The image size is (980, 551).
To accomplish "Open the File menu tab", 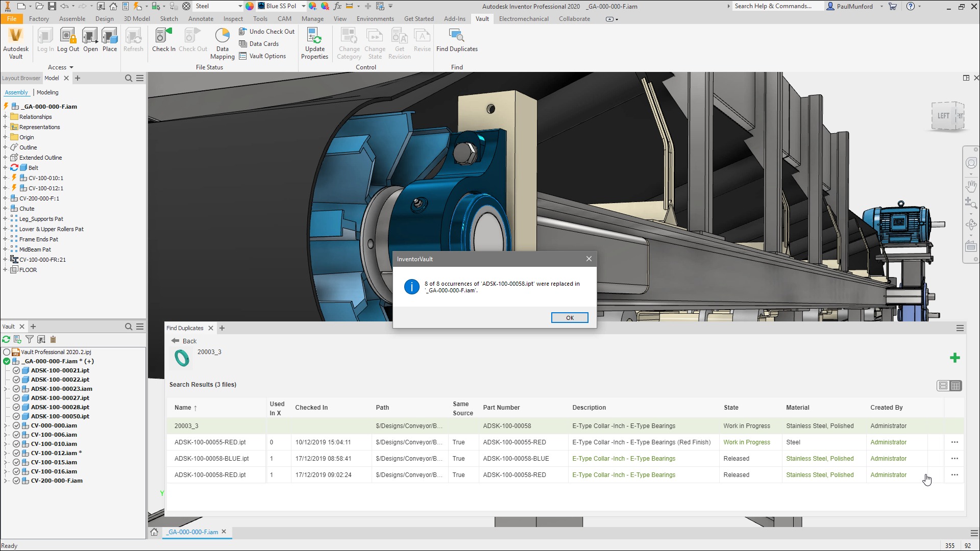I will (x=12, y=19).
